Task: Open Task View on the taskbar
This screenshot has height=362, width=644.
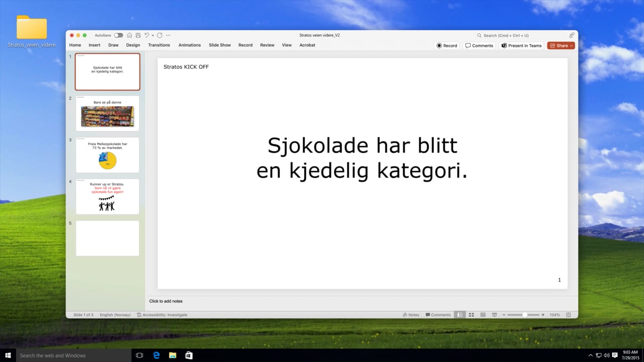Action: [x=139, y=355]
